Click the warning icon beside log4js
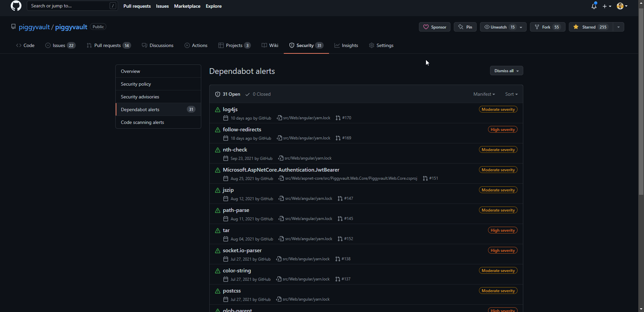644x312 pixels. pyautogui.click(x=217, y=110)
